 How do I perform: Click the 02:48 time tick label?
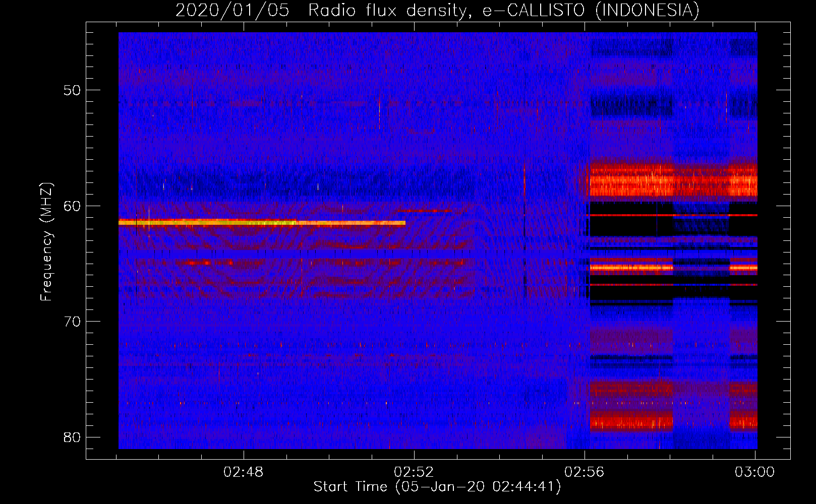tap(244, 472)
